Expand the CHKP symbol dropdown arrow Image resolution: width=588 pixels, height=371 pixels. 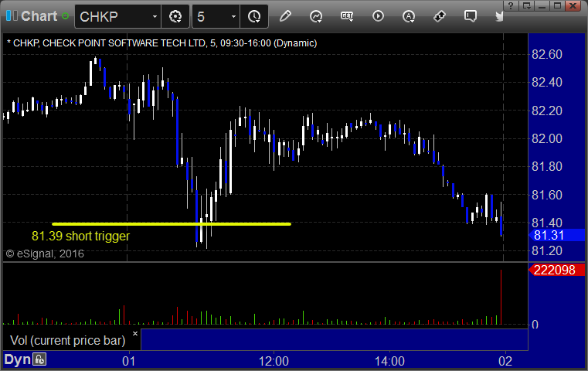(x=155, y=16)
